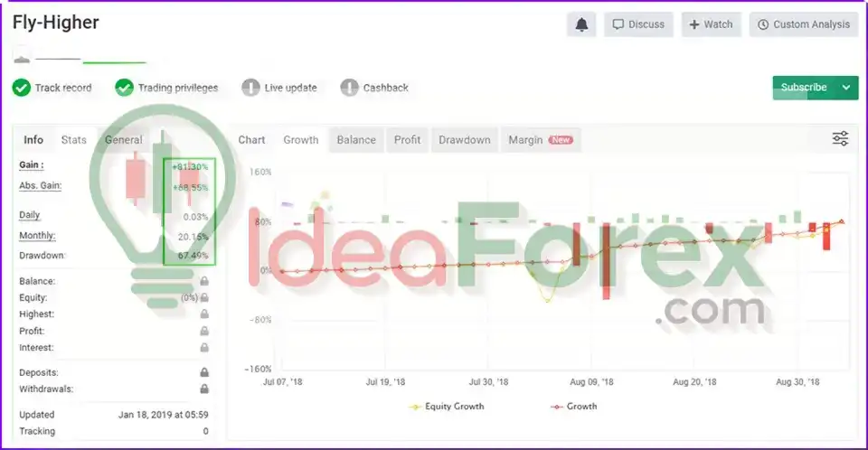Click the Trading privileges check icon
This screenshot has height=450, width=868.
coord(125,88)
